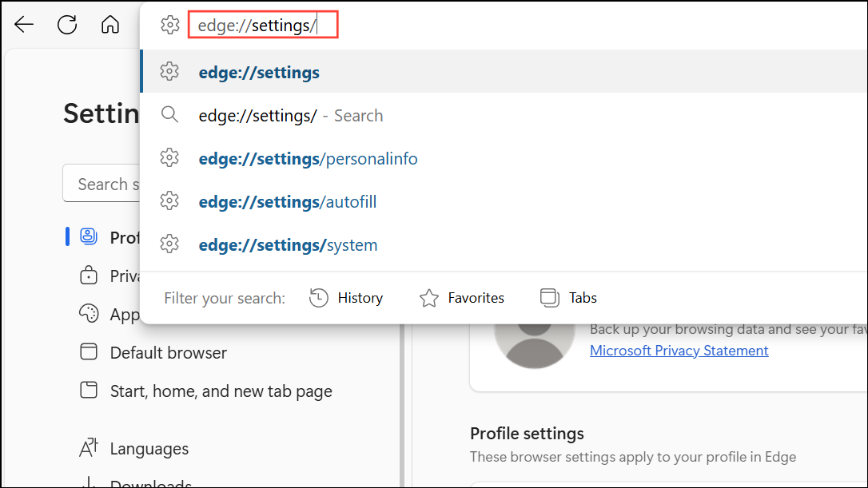Image resolution: width=868 pixels, height=488 pixels.
Task: Click the Profile settings heading
Action: [527, 433]
